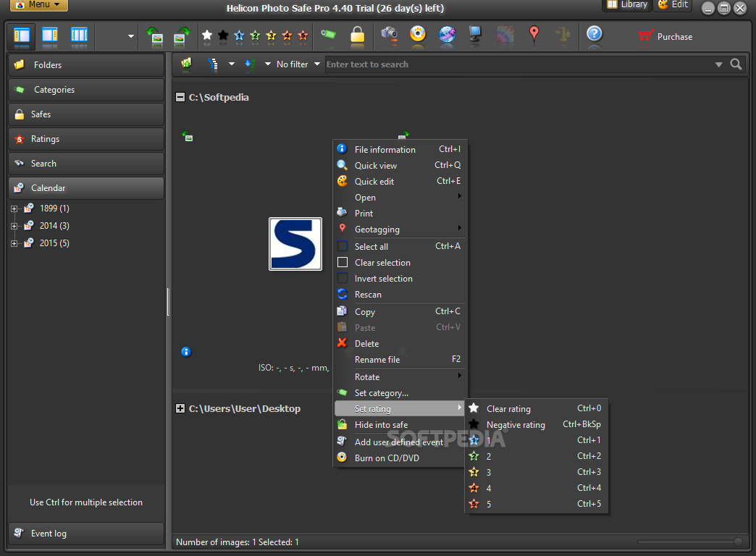
Task: Click the green tag category icon
Action: [328, 34]
